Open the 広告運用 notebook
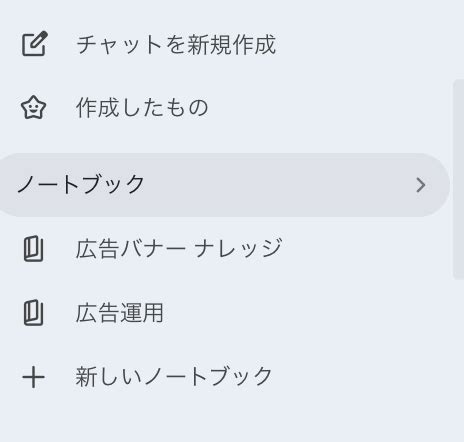 click(119, 313)
